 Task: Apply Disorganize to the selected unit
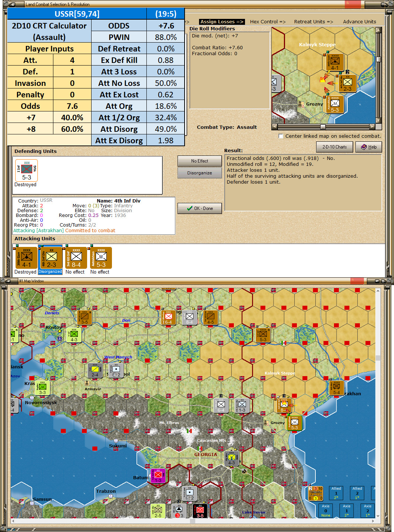click(x=200, y=173)
